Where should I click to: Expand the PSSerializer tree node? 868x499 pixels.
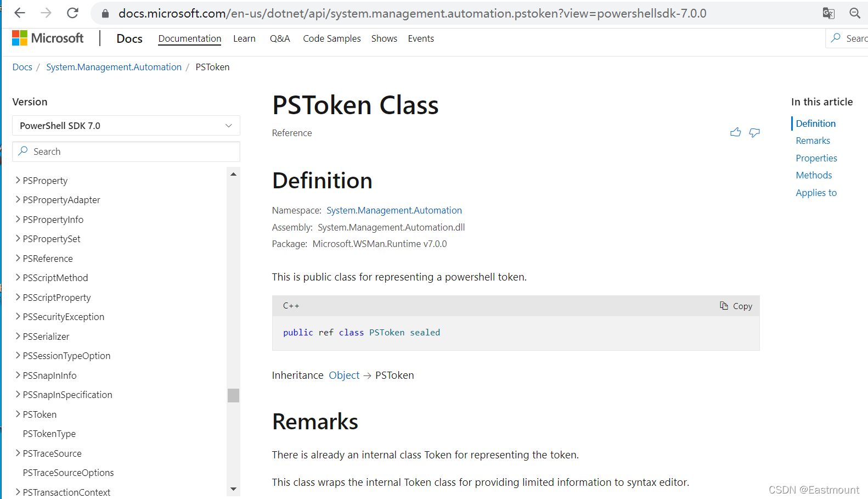[x=18, y=336]
